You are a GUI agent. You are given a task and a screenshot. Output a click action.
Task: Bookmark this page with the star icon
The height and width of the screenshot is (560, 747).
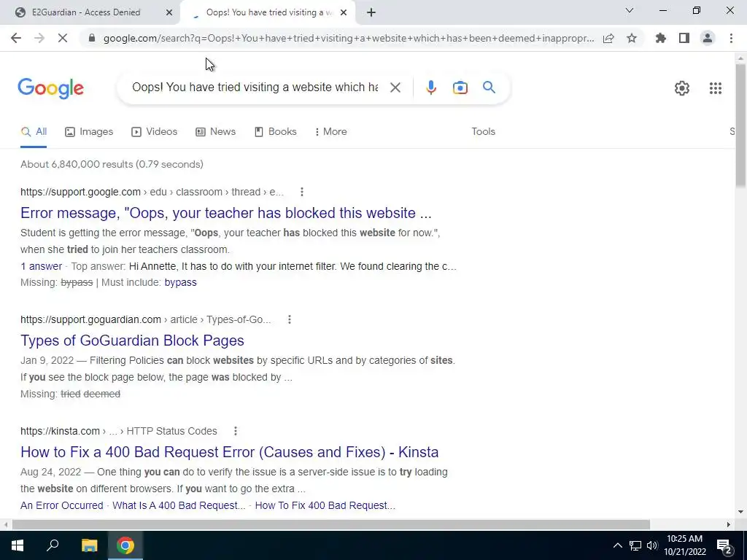[632, 38]
